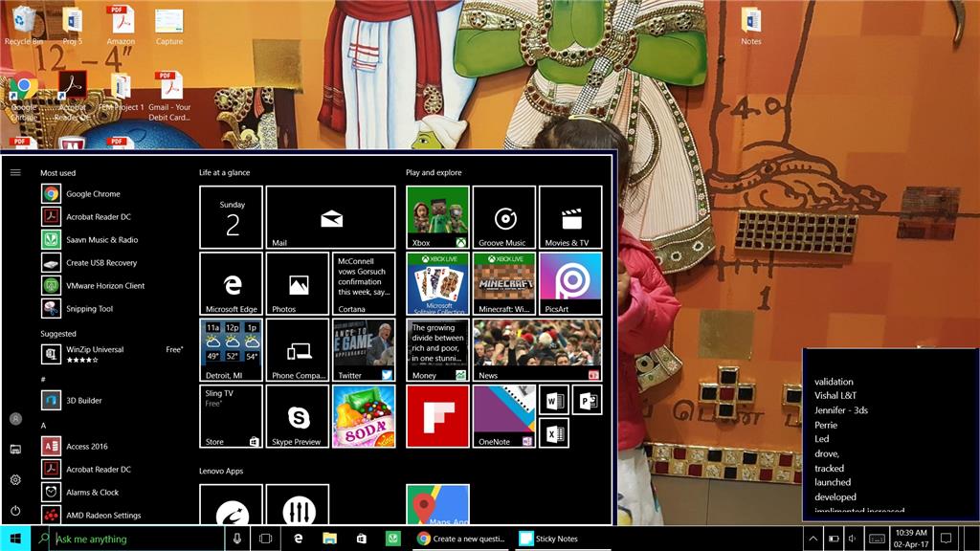Open Task View on the taskbar
The height and width of the screenshot is (551, 980).
266,539
